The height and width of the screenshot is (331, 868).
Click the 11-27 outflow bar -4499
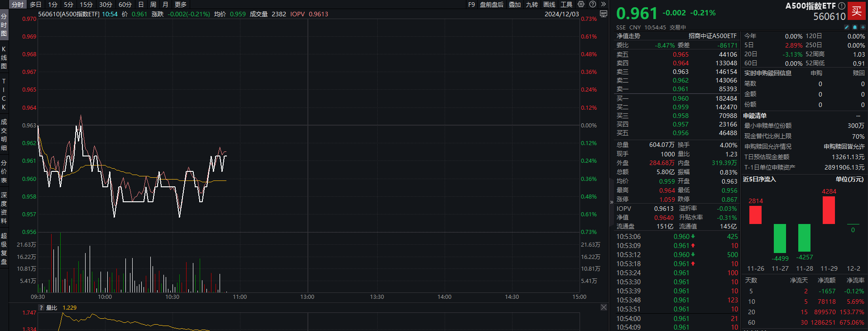[x=780, y=239]
